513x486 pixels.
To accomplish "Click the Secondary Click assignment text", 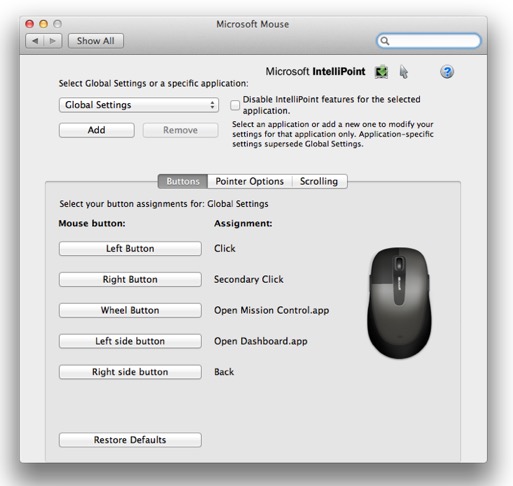I will pos(249,279).
